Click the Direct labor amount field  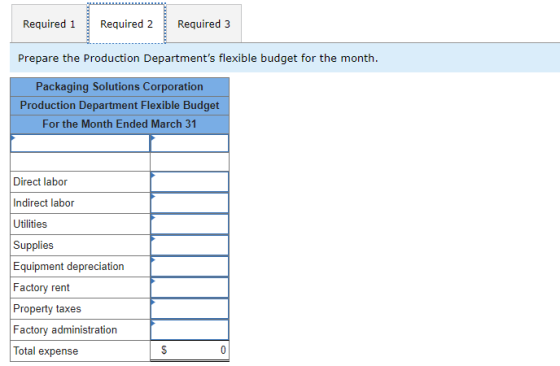point(190,182)
